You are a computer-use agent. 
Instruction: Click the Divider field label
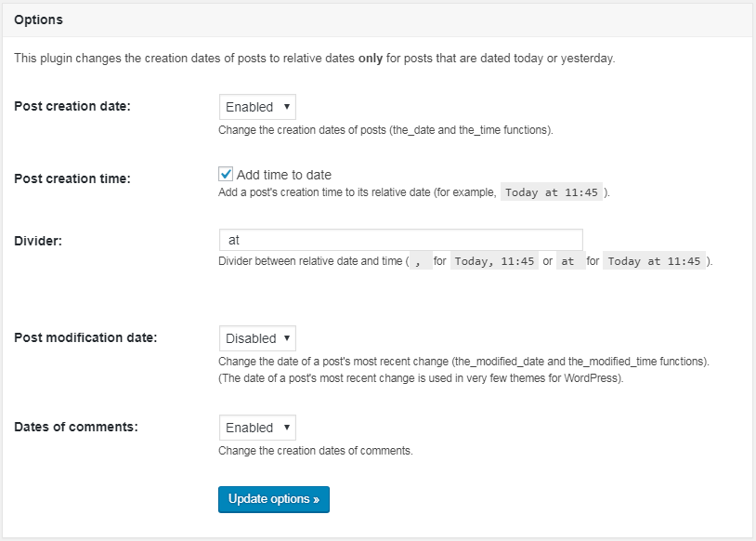(x=38, y=241)
